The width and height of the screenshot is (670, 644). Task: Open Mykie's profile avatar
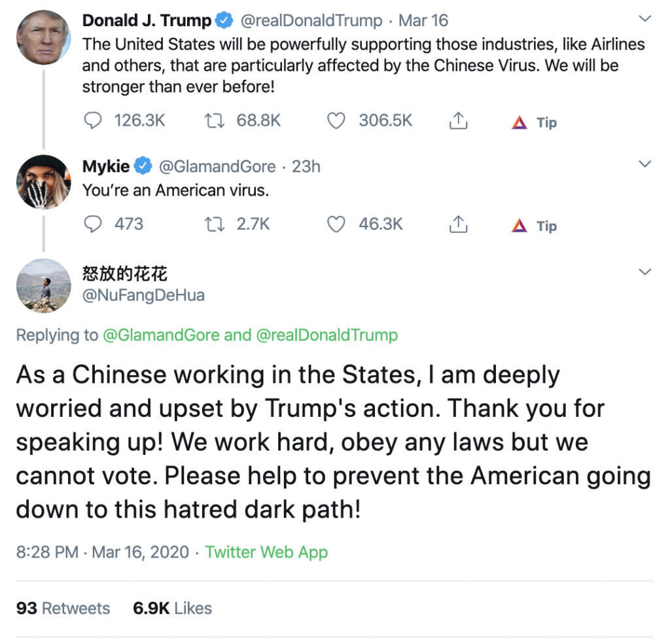pos(43,182)
